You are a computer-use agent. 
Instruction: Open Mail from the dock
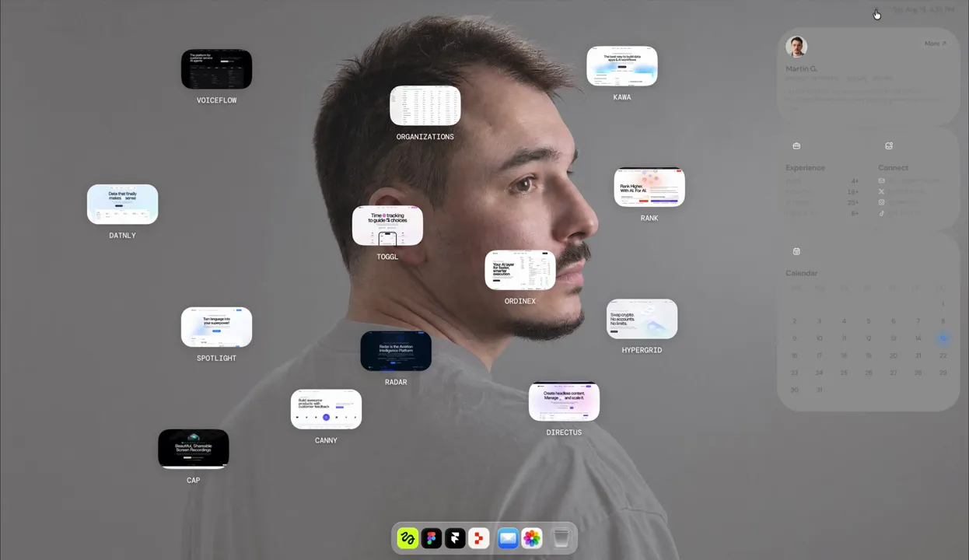point(508,538)
